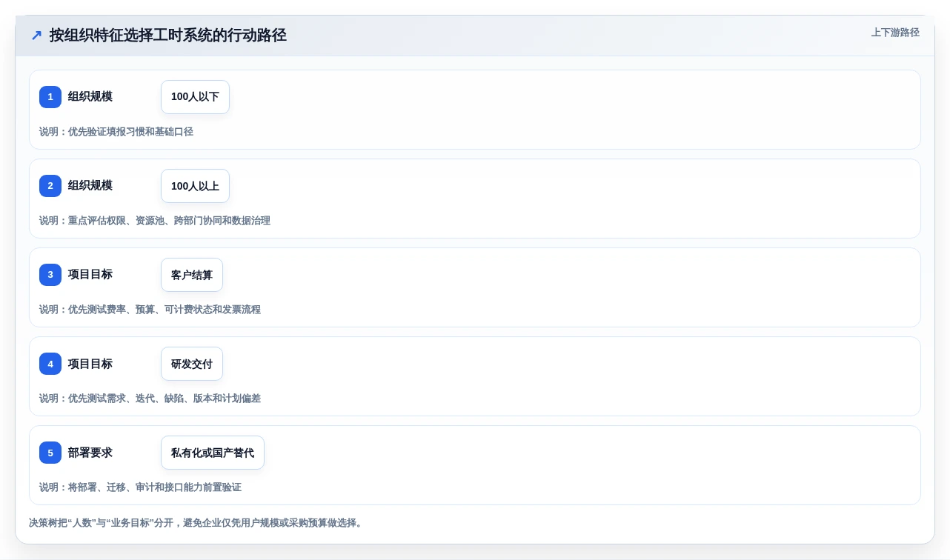Viewport: 950px width, 560px height.
Task: Click description 优先测试费率、预算、可计费状态和发票流程
Action: coord(165,310)
